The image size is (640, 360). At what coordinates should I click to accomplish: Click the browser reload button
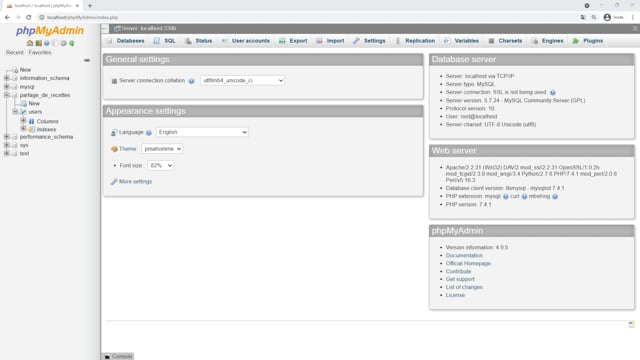pos(29,17)
